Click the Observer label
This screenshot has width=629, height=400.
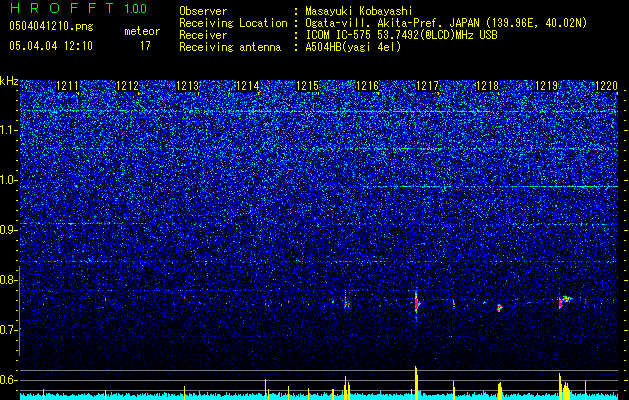[x=203, y=11]
